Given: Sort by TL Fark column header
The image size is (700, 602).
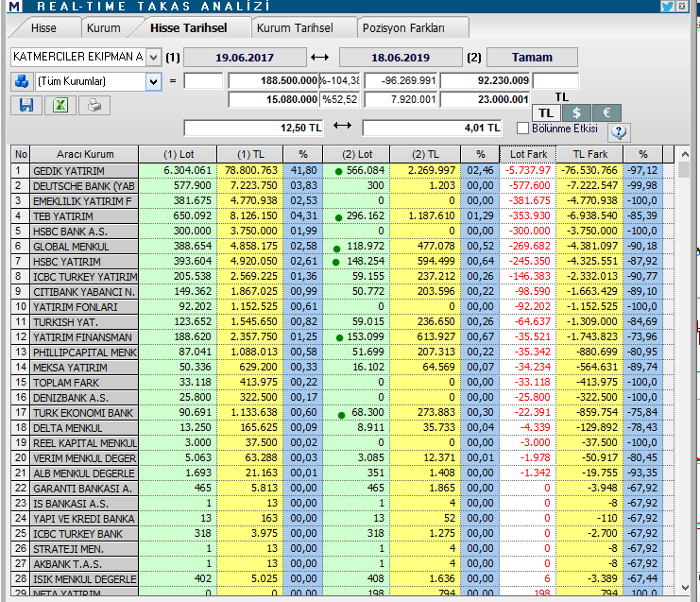Looking at the screenshot, I should [x=589, y=154].
